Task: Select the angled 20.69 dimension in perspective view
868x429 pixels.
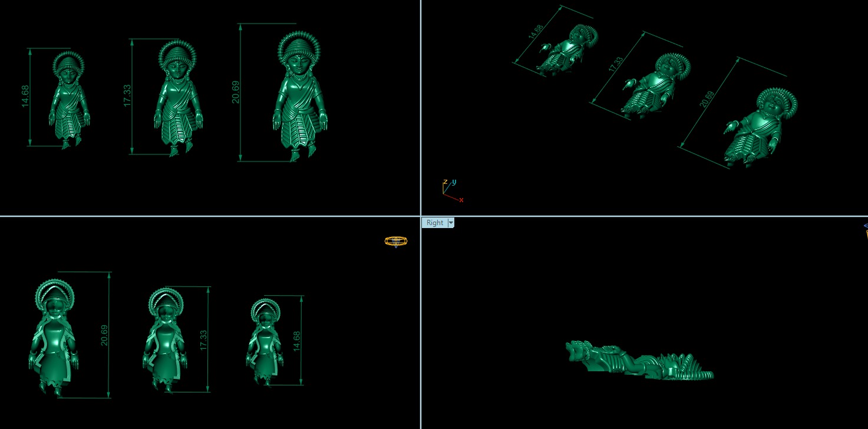Action: point(707,98)
